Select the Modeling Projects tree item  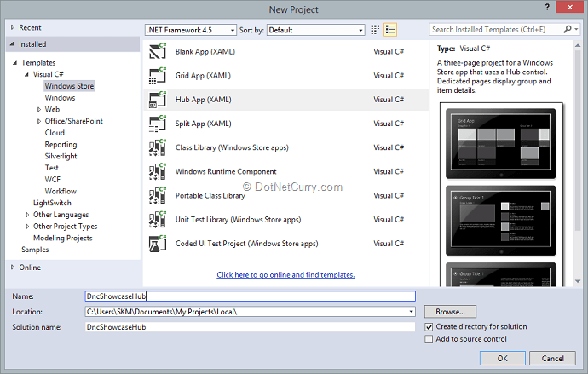tap(62, 238)
